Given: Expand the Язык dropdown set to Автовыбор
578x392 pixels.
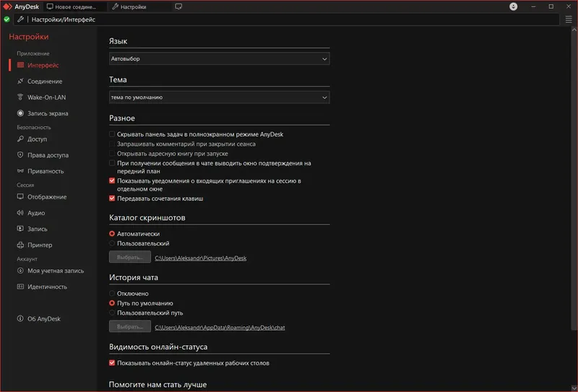Looking at the screenshot, I should point(220,58).
